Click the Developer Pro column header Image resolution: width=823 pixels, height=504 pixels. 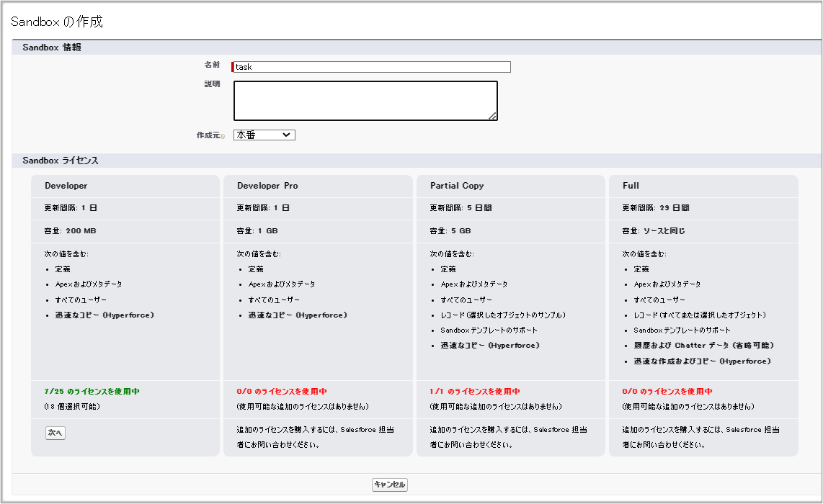pos(266,186)
